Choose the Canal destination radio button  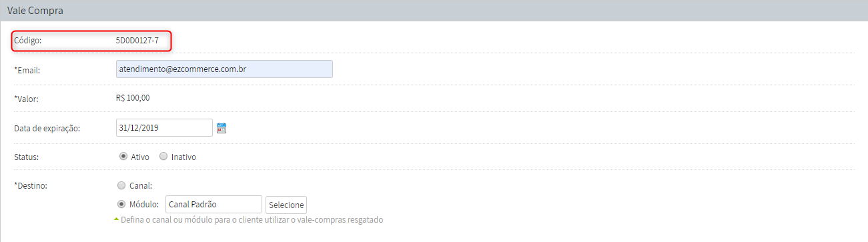coord(121,186)
